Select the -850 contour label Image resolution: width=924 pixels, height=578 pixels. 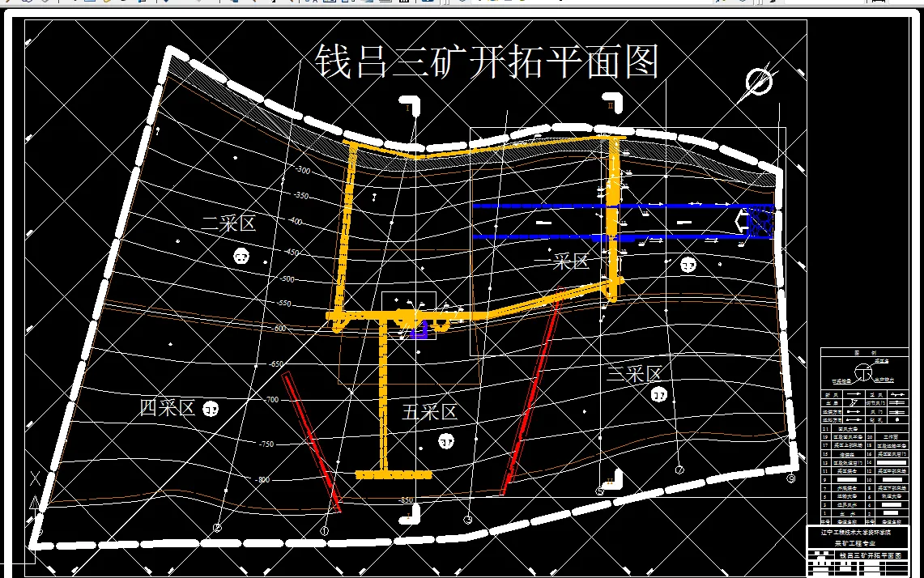tap(406, 500)
